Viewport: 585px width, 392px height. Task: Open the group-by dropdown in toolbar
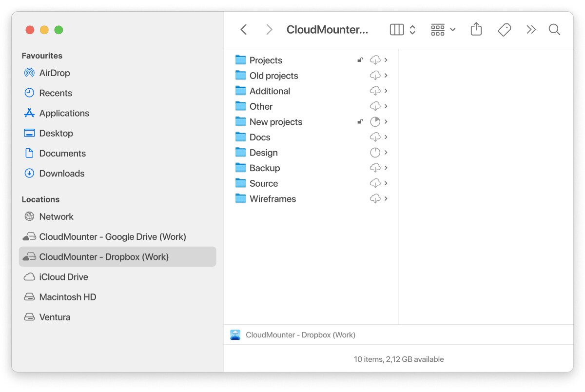[443, 30]
